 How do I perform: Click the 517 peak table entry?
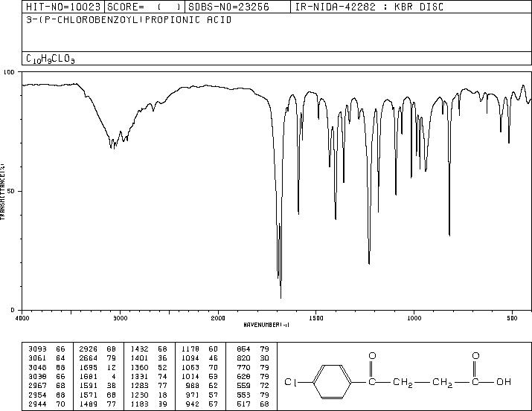pos(253,404)
